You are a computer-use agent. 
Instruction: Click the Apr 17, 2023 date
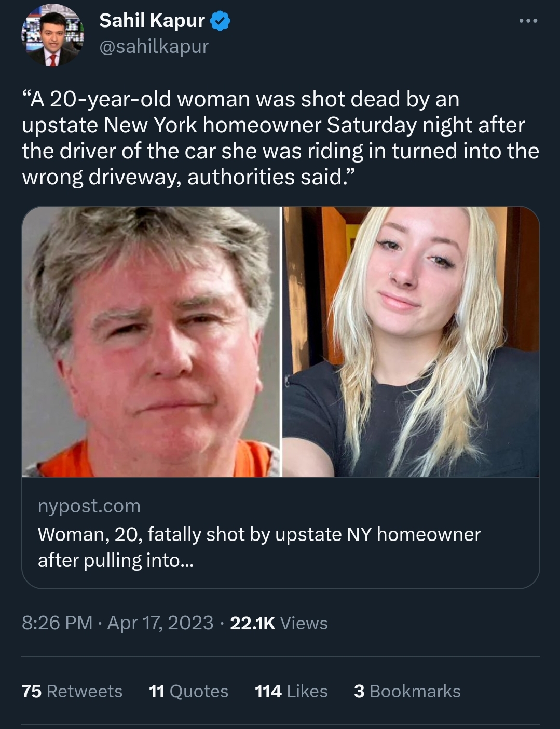click(x=160, y=623)
